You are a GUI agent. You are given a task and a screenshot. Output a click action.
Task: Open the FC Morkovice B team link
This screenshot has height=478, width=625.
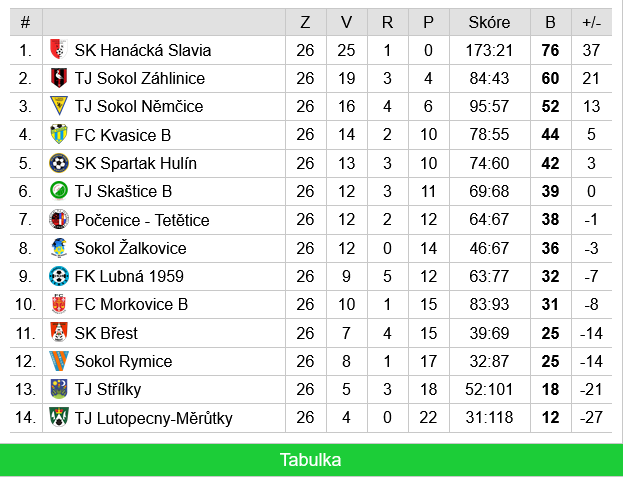(x=131, y=304)
